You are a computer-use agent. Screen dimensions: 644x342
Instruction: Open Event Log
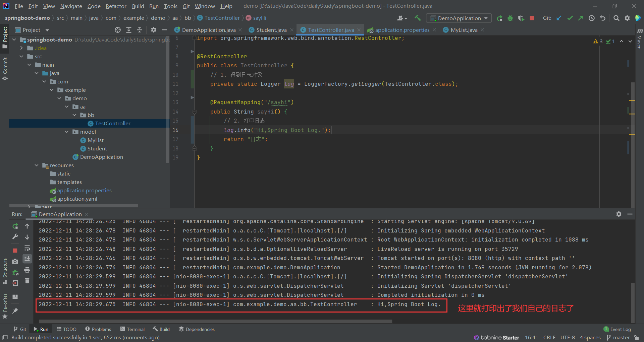(x=617, y=329)
